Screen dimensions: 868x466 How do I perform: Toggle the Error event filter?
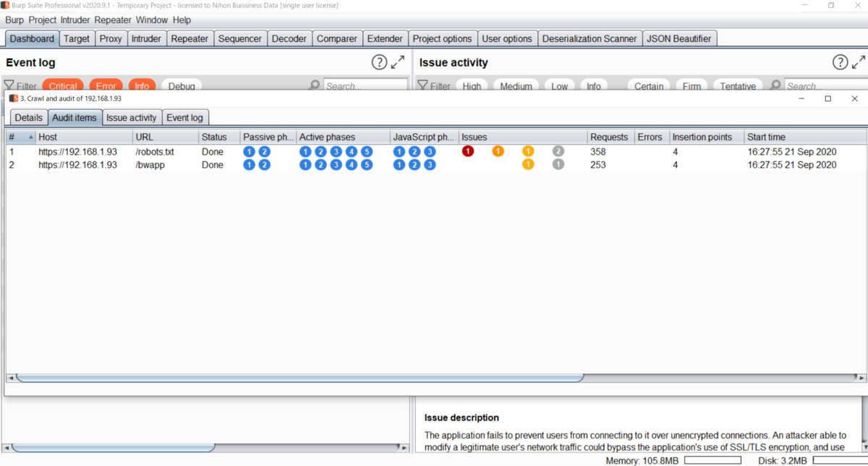coord(106,86)
